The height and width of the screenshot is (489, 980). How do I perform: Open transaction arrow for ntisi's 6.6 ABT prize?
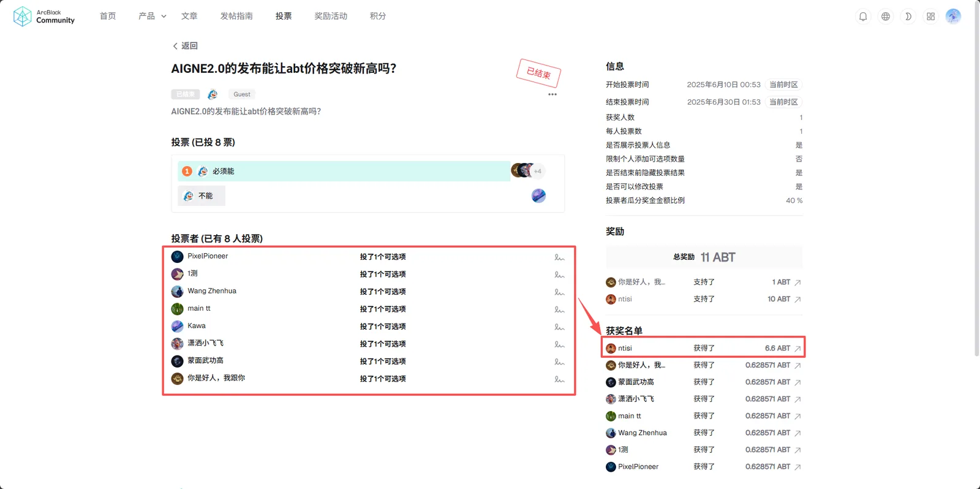(797, 349)
